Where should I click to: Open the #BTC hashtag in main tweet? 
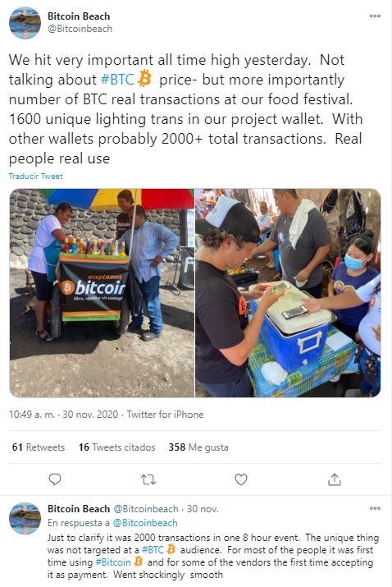click(117, 80)
